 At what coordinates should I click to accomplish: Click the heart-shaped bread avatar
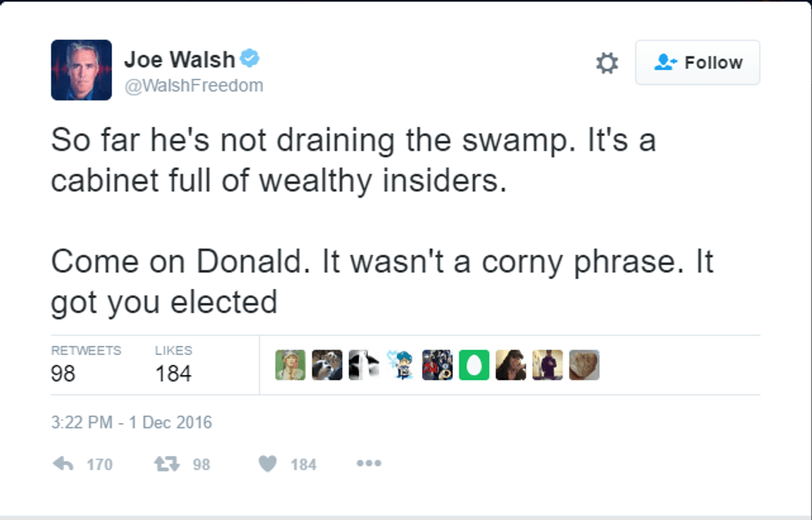click(x=584, y=365)
